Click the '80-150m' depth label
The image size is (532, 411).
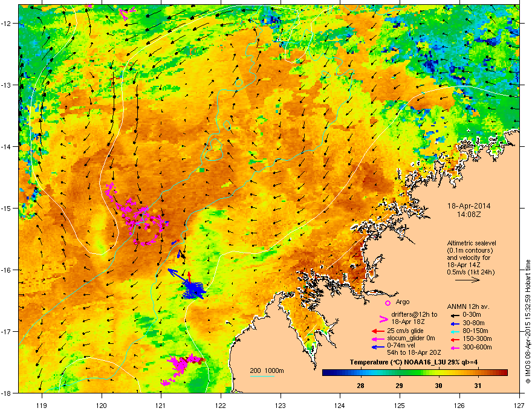[x=475, y=331]
